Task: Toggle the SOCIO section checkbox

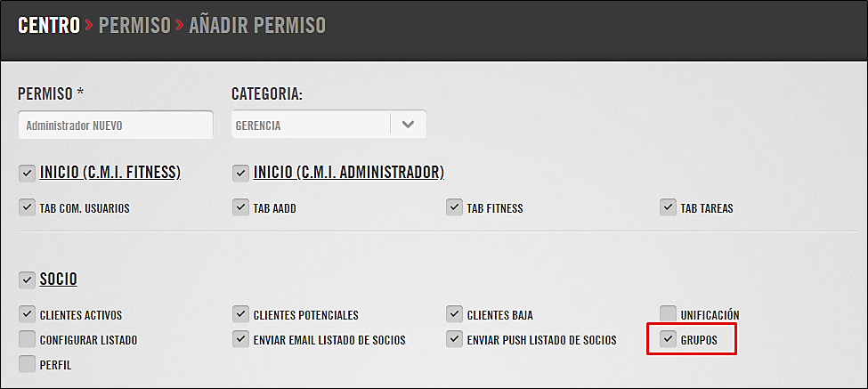Action: [27, 280]
